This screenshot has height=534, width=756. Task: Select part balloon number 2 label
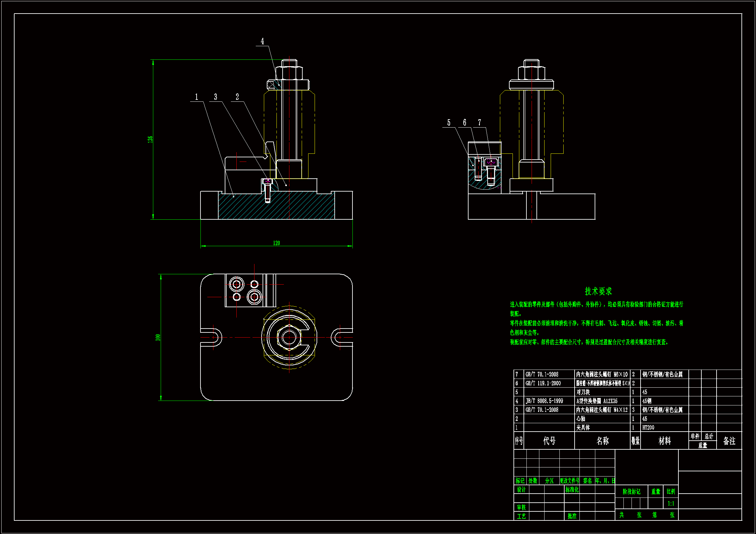237,97
